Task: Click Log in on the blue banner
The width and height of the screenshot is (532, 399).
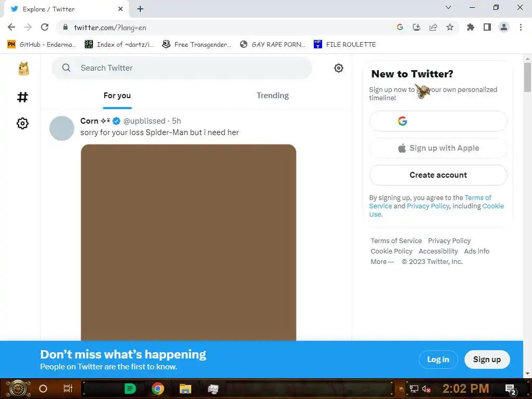Action: click(x=438, y=360)
